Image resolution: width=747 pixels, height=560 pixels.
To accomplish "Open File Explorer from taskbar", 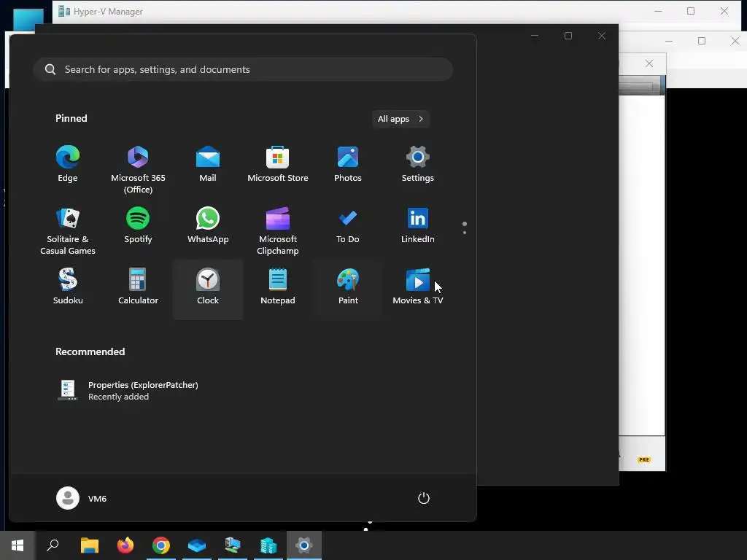I will 89,545.
